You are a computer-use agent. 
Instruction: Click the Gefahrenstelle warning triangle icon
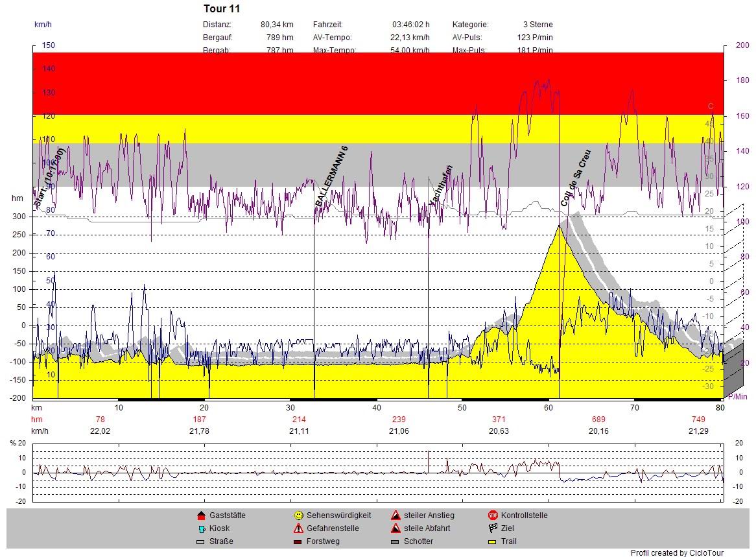[298, 528]
